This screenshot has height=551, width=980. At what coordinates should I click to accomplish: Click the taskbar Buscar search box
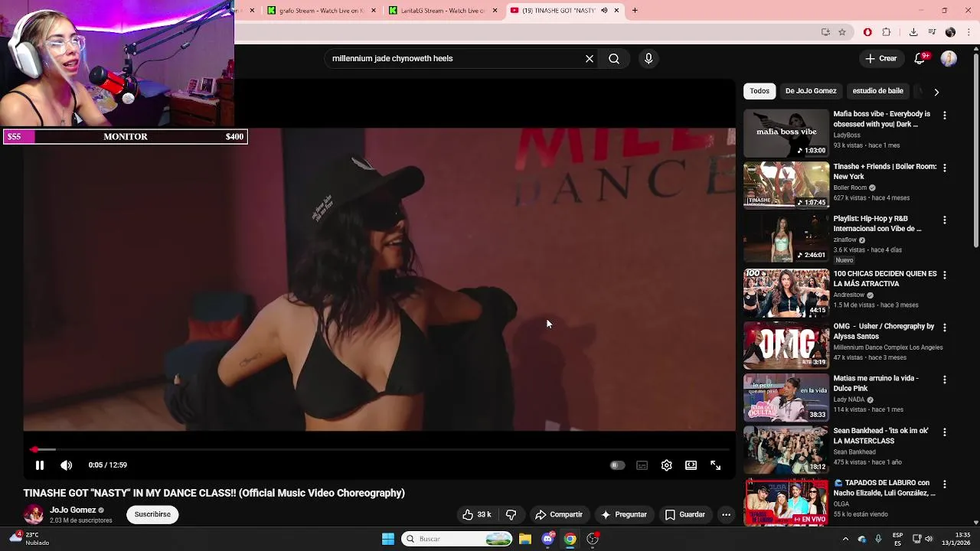pyautogui.click(x=457, y=539)
